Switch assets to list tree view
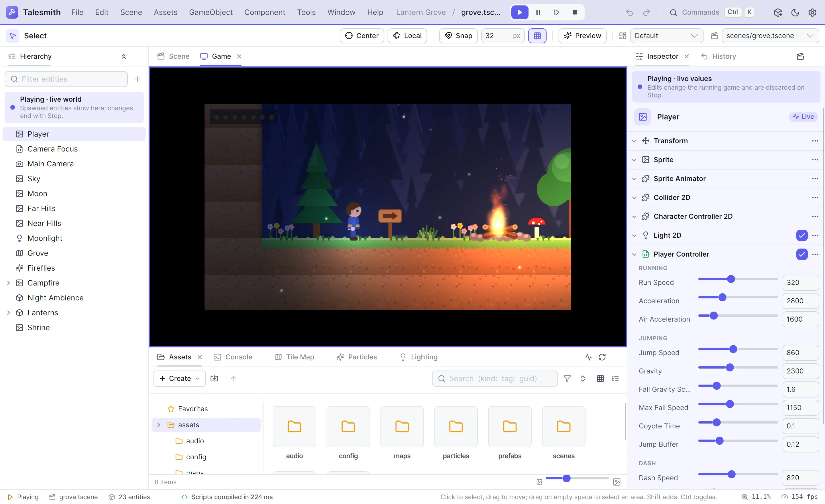 pos(615,379)
